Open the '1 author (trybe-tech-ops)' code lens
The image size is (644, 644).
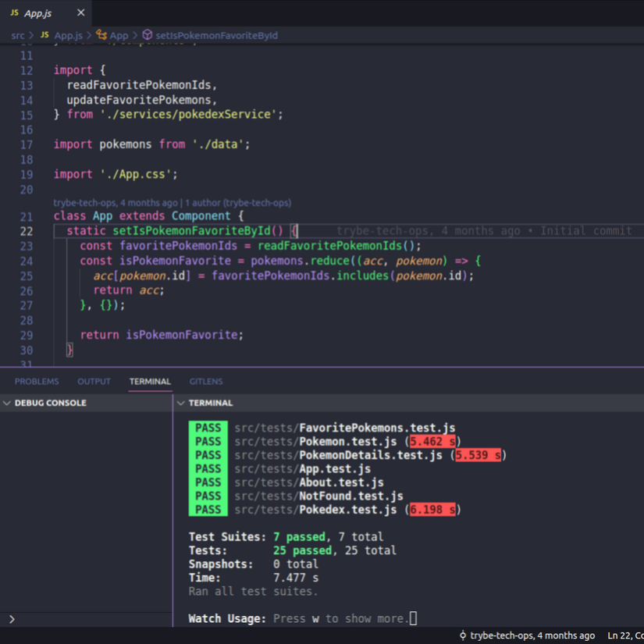click(x=238, y=203)
